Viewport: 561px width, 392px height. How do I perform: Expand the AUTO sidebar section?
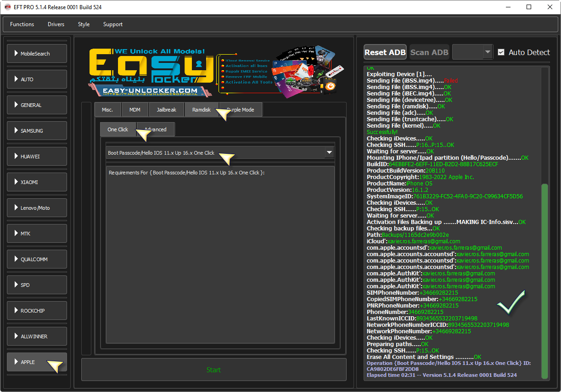coord(37,79)
